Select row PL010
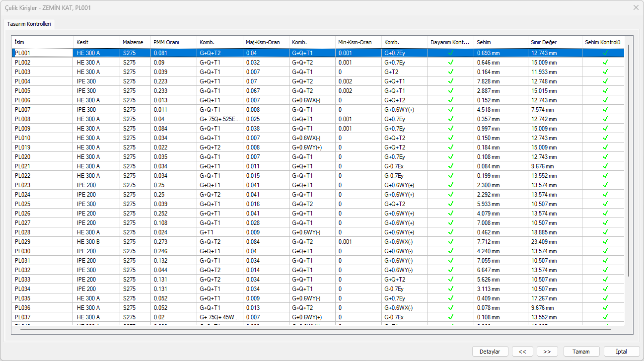The image size is (644, 361). coord(318,138)
